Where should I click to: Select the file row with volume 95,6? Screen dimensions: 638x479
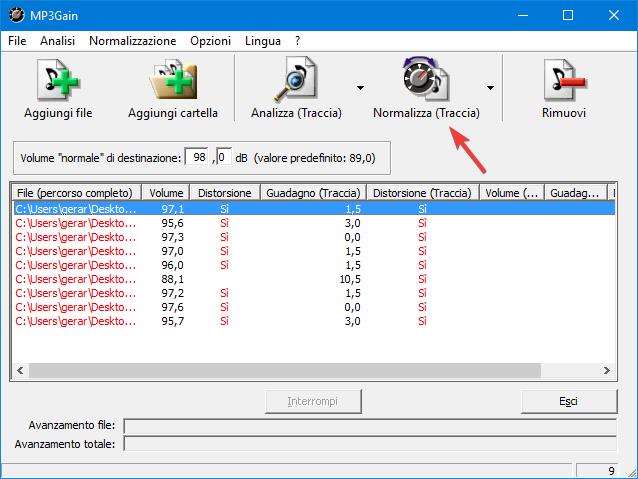pos(314,223)
